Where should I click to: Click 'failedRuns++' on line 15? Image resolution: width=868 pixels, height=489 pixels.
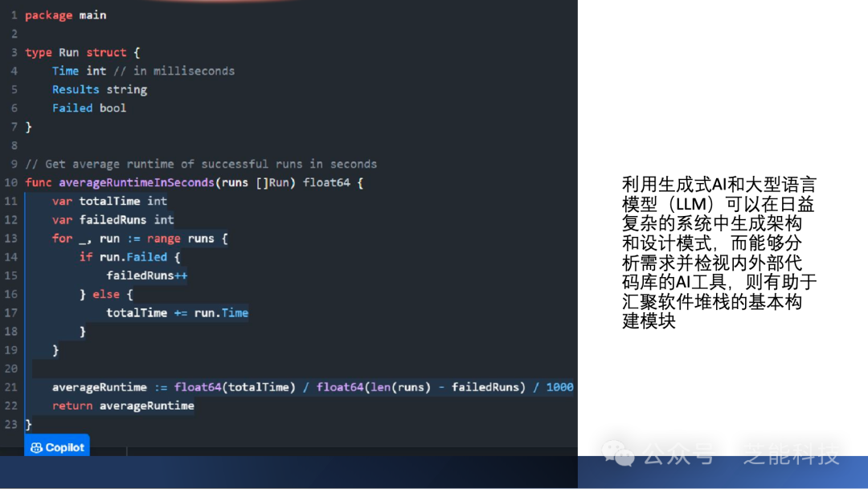pos(147,275)
